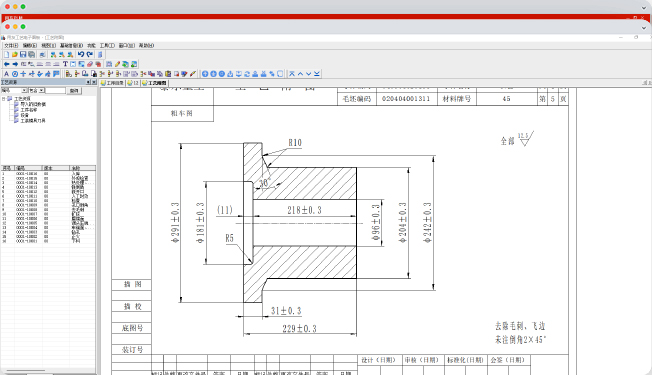Go to next page with down chevron
This screenshot has height=375, width=652.
(x=309, y=74)
